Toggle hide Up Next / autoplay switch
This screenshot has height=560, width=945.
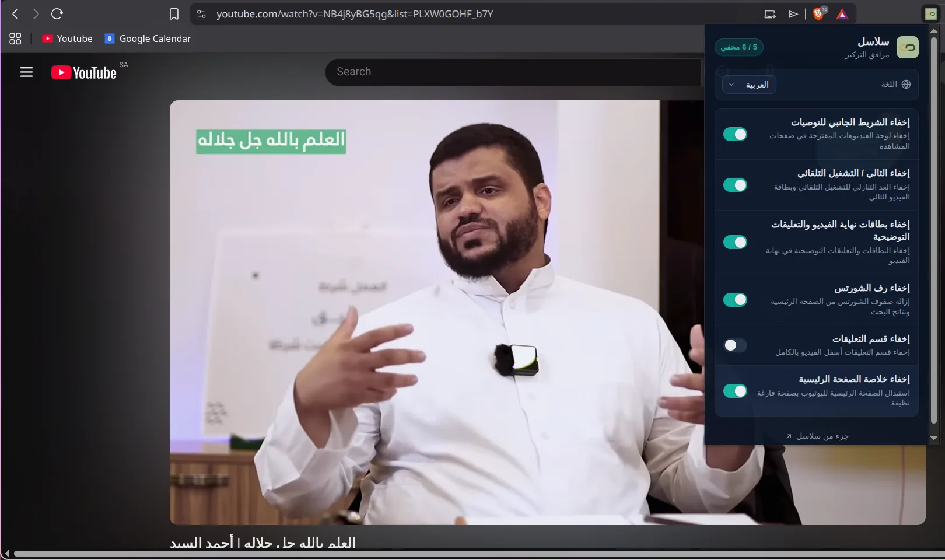pos(735,185)
